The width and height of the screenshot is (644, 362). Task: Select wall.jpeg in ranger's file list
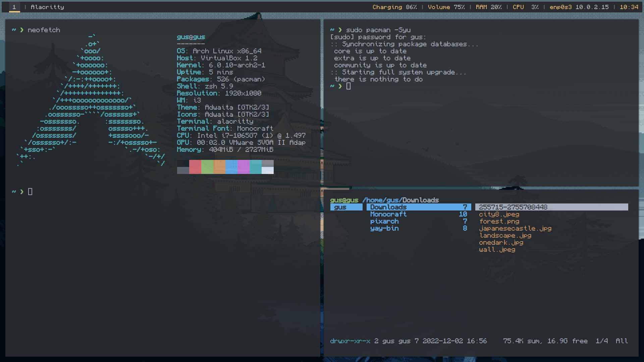coord(497,250)
